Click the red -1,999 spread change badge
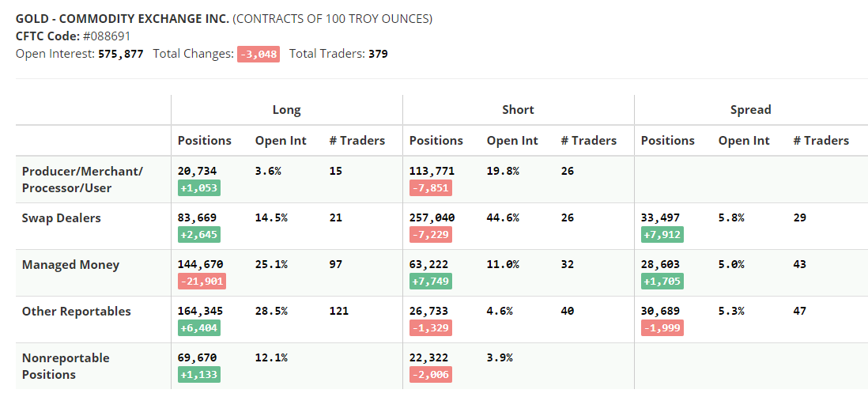Image resolution: width=868 pixels, height=397 pixels. [662, 328]
